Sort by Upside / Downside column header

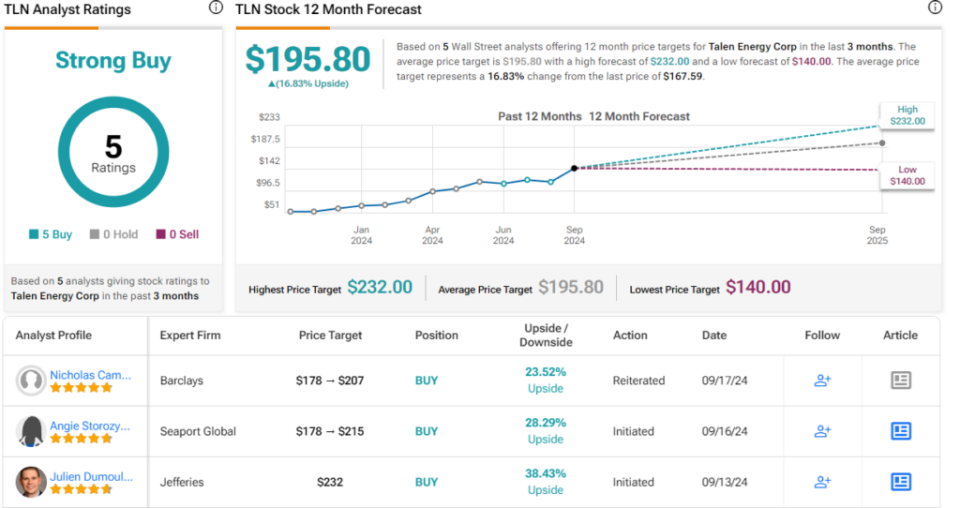(x=545, y=335)
